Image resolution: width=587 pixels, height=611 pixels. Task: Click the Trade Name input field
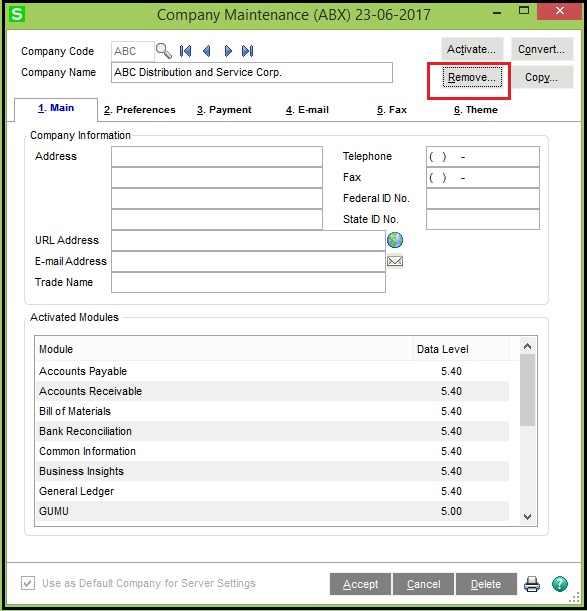[248, 282]
